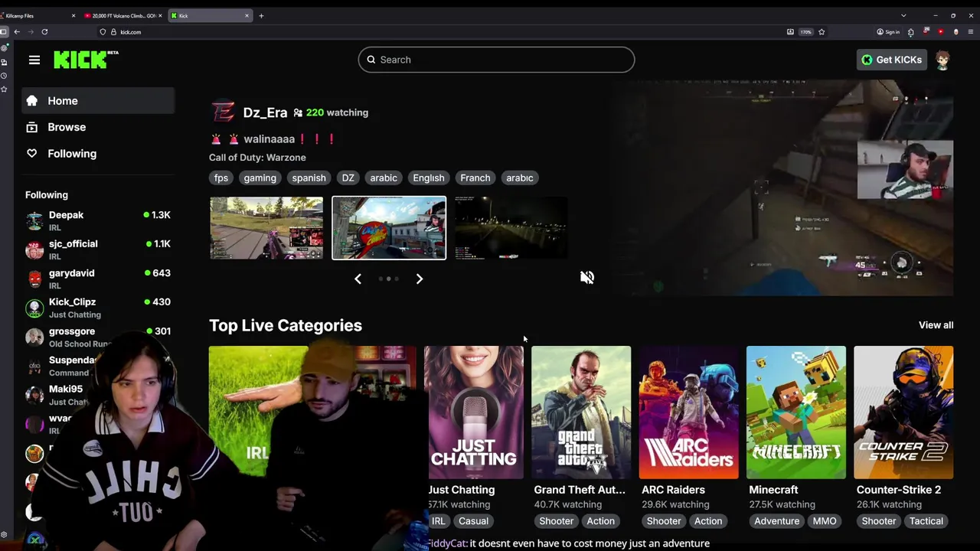Open Following in the sidebar
This screenshot has height=551, width=980.
coord(98,154)
